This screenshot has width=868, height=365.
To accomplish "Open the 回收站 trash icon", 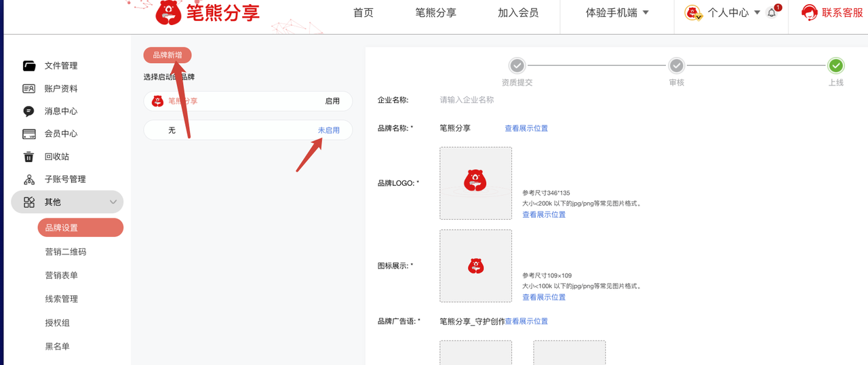I will click(x=28, y=157).
